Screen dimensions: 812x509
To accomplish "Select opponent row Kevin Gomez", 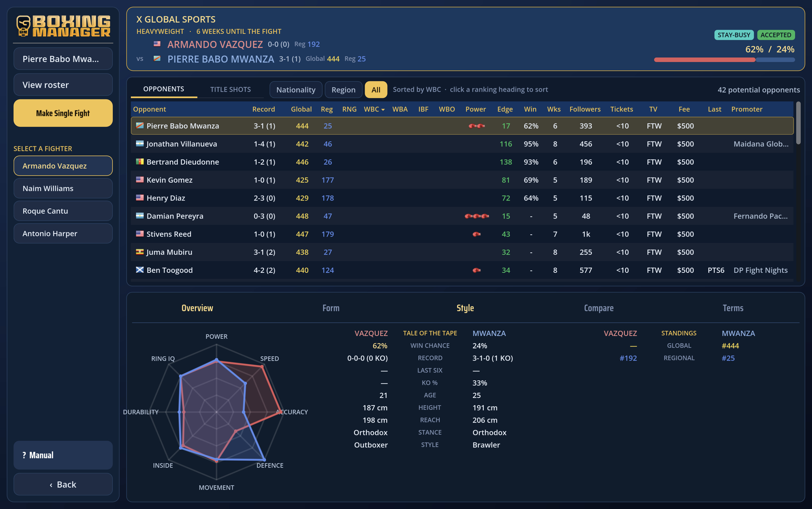I will tap(462, 180).
